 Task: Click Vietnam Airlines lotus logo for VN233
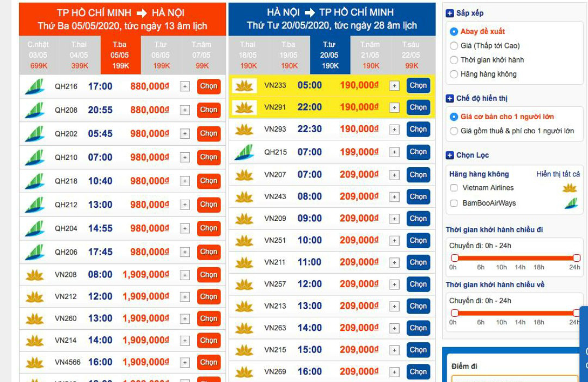(244, 85)
